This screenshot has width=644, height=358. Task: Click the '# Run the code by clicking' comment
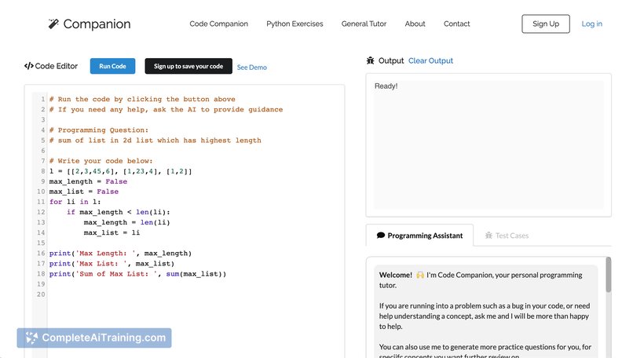(x=142, y=100)
